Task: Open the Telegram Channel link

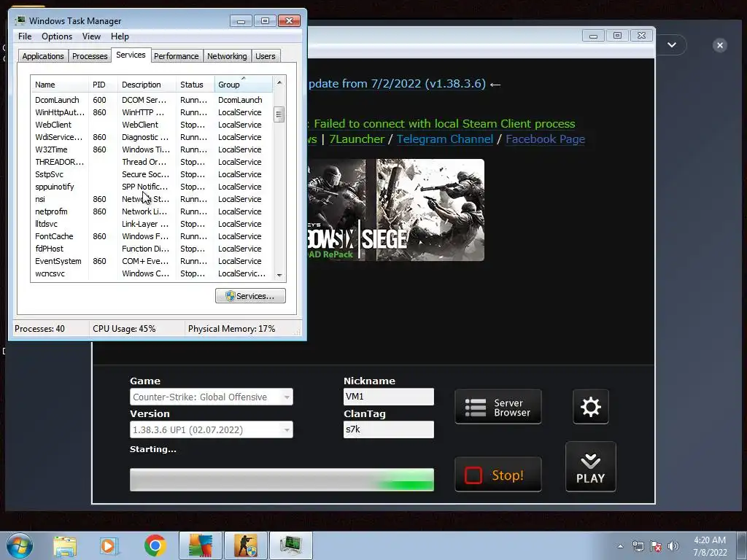Action: pyautogui.click(x=444, y=139)
